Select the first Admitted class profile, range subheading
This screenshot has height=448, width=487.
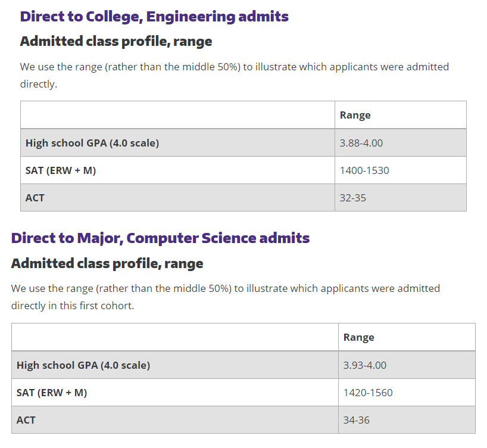[116, 42]
